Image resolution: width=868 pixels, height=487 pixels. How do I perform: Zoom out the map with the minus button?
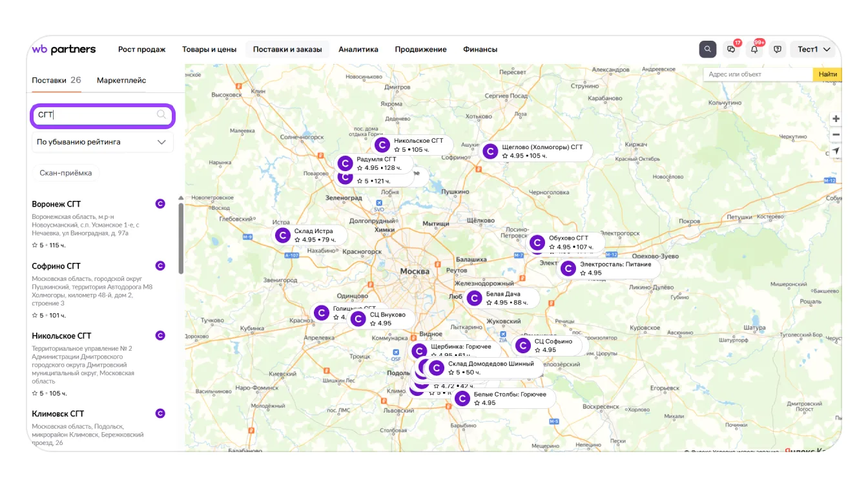(x=836, y=134)
